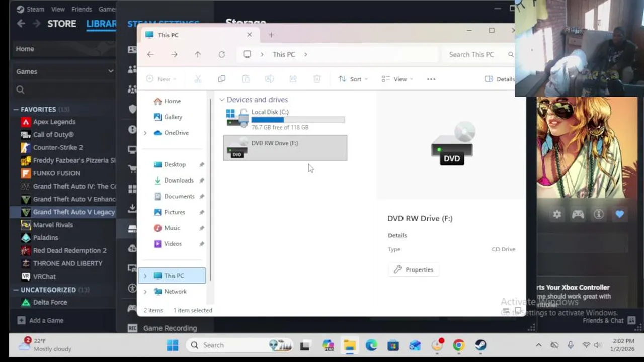Open the Steam menu
Viewport: 644px width, 362px height.
tap(30, 9)
